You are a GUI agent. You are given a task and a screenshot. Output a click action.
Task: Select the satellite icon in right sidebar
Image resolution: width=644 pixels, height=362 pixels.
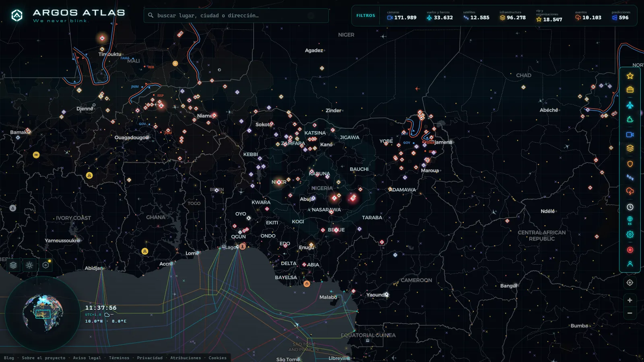point(630,177)
